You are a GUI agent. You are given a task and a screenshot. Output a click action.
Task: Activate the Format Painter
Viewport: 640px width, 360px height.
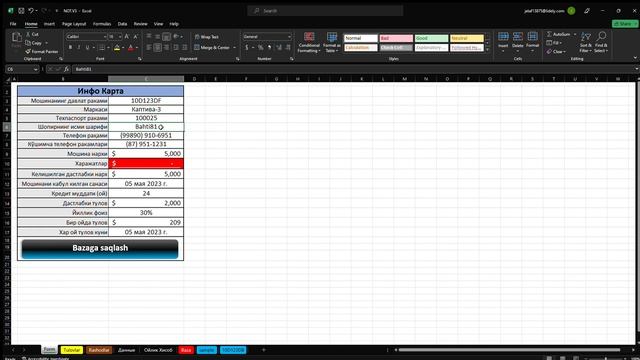42,51
